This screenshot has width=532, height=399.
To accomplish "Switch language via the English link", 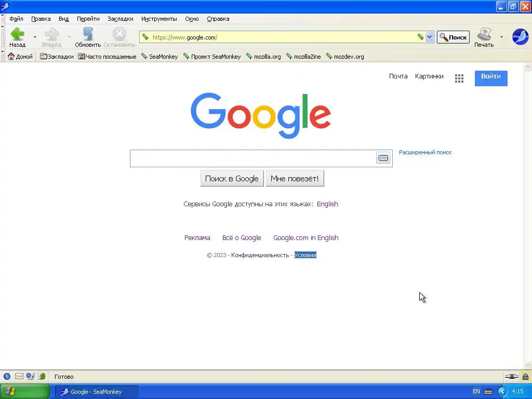I will [x=327, y=204].
